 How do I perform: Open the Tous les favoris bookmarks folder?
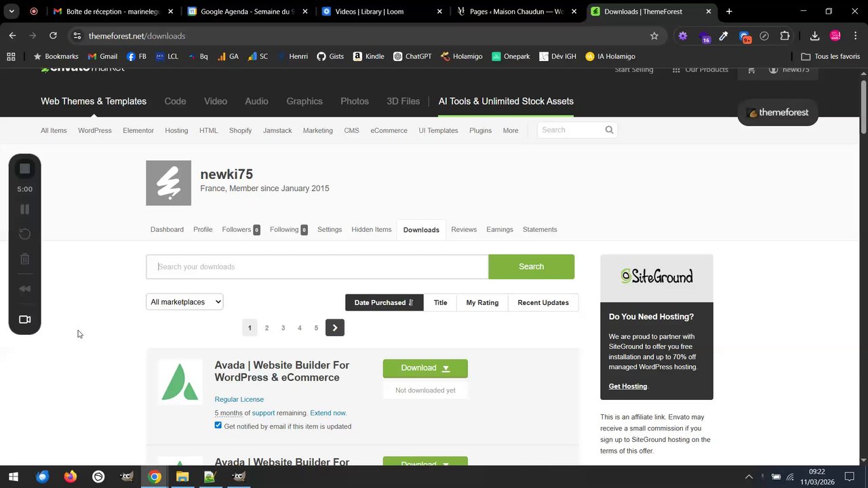(830, 56)
